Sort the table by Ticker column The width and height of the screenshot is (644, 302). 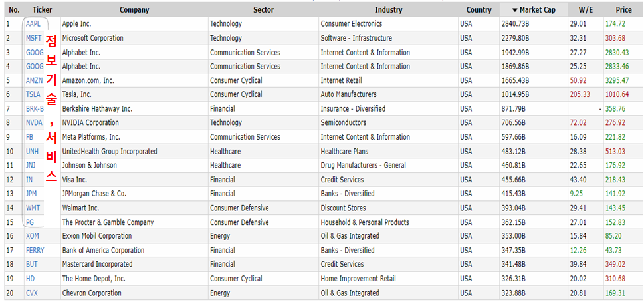click(x=43, y=10)
